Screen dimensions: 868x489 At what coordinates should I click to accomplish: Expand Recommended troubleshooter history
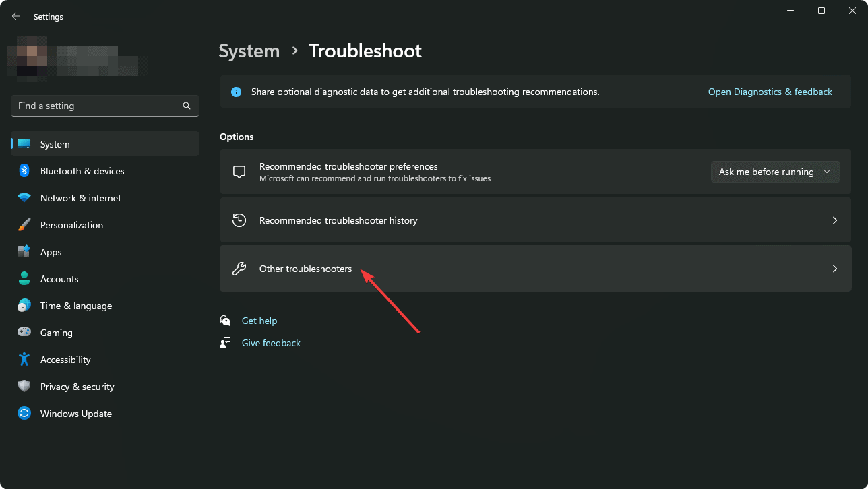(535, 220)
